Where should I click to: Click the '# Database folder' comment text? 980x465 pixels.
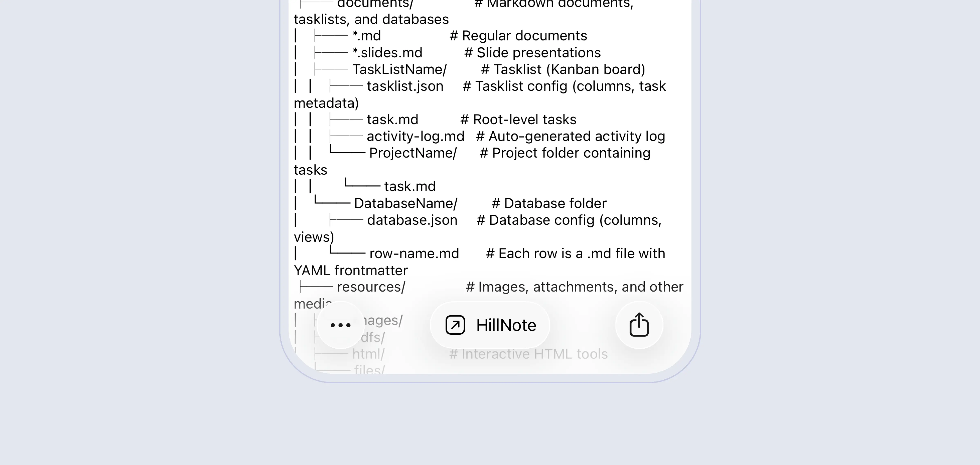pos(549,203)
